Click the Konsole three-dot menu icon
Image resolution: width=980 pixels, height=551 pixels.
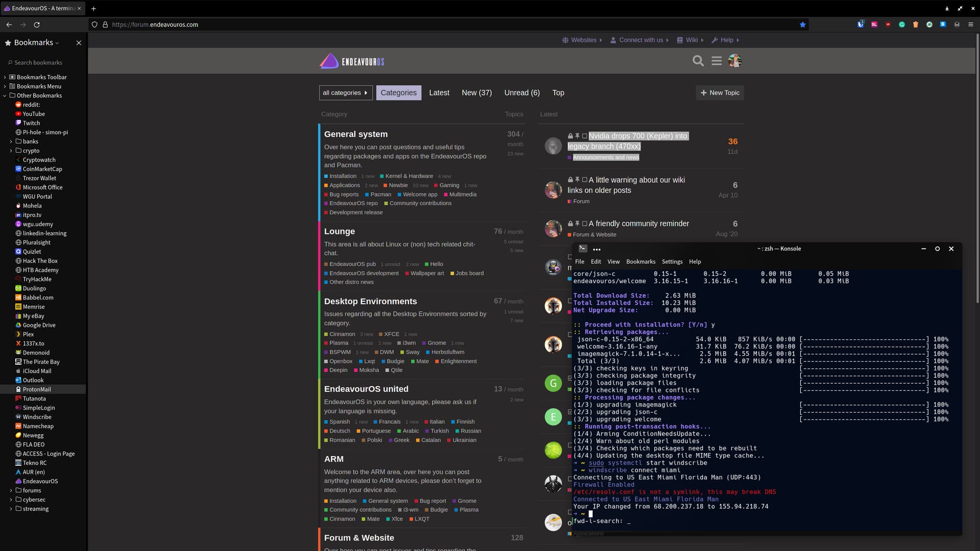point(597,249)
